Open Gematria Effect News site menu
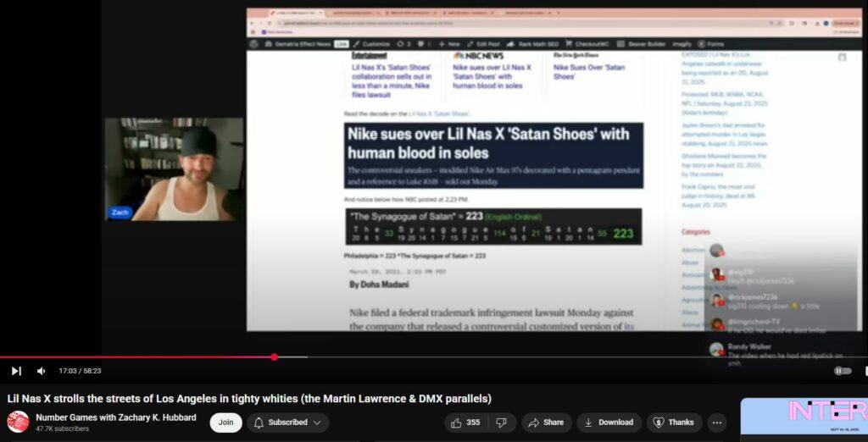This screenshot has width=868, height=442. (x=298, y=44)
